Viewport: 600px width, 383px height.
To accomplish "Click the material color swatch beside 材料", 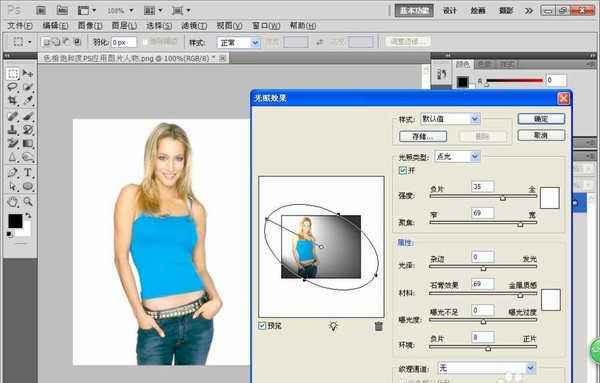I will (551, 300).
